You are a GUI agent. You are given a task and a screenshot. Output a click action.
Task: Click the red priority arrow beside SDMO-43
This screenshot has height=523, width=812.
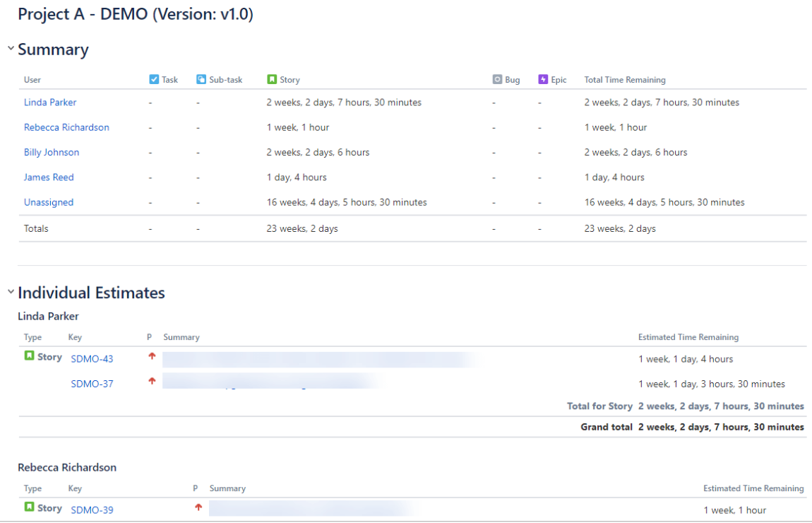152,356
